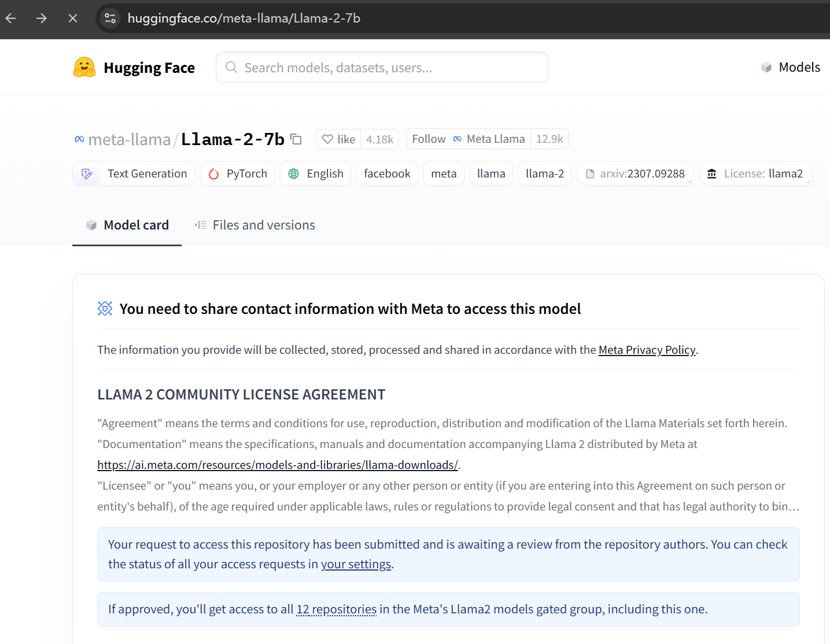
Task: Copy model name with the copy icon
Action: tap(296, 139)
